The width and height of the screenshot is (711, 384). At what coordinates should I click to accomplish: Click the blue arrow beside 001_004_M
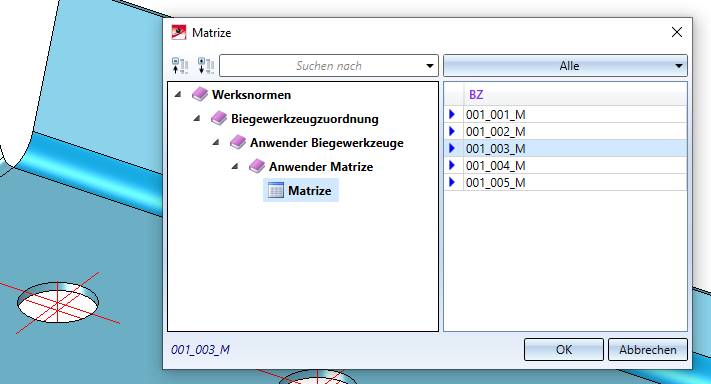click(x=452, y=165)
